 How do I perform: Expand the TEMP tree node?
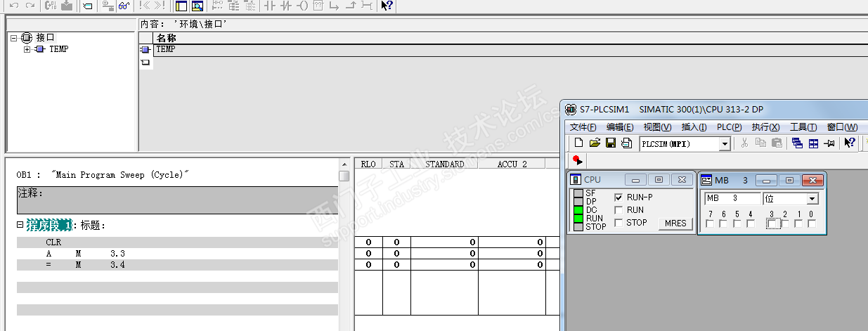(x=27, y=49)
